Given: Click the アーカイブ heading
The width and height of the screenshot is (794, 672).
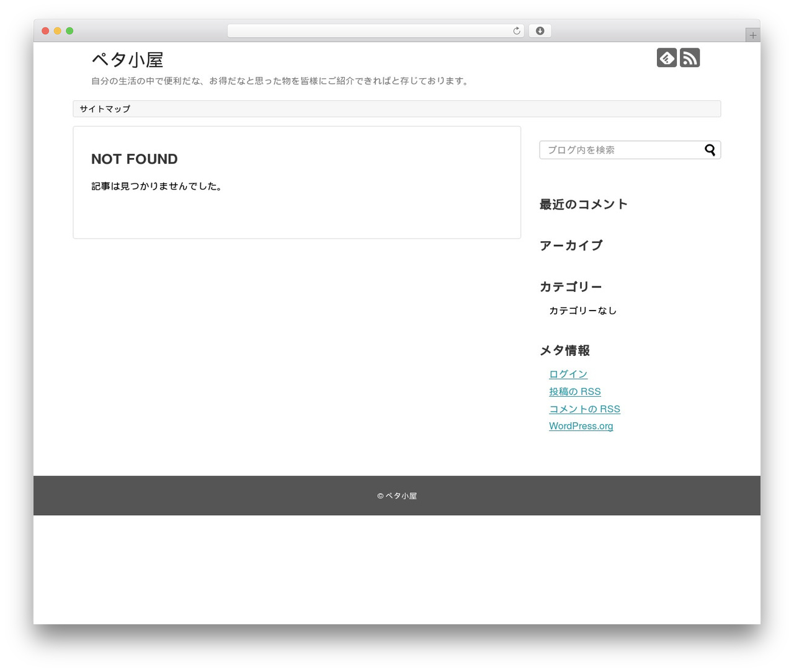Looking at the screenshot, I should click(x=571, y=245).
